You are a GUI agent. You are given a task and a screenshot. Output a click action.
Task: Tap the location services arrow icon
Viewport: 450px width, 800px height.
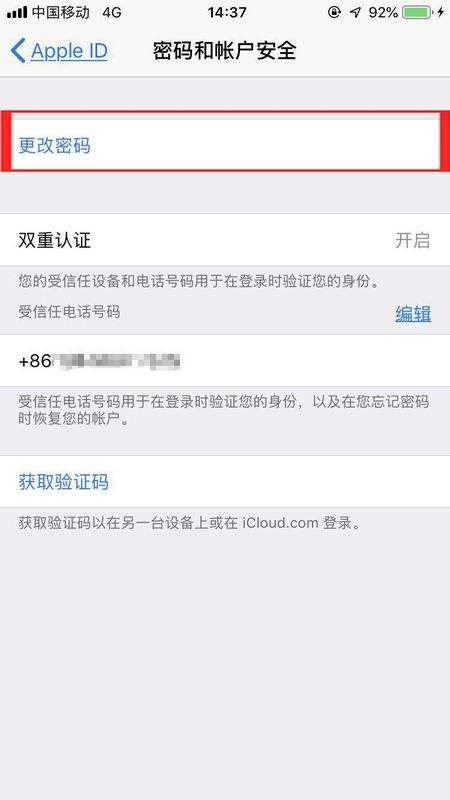[x=355, y=12]
